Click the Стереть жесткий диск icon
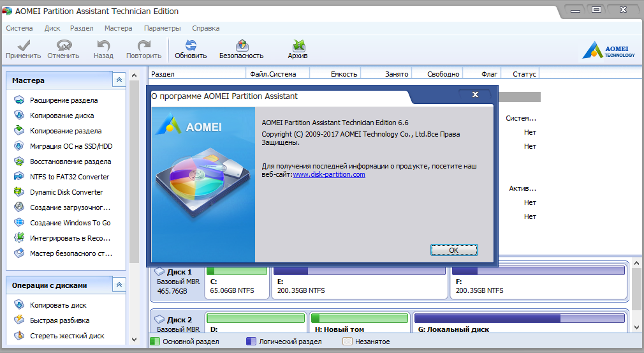644x353 pixels. click(x=19, y=335)
